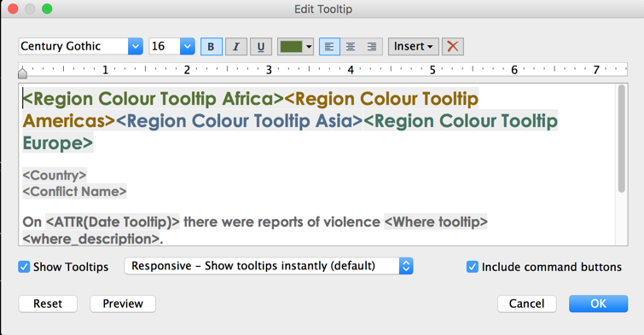
Task: Expand font color dropdown arrow
Action: click(x=310, y=46)
